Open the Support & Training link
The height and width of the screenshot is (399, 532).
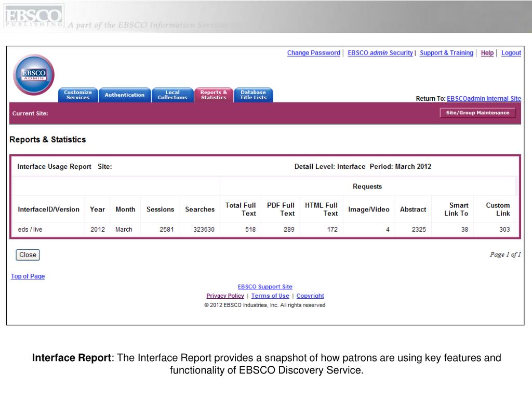(446, 53)
